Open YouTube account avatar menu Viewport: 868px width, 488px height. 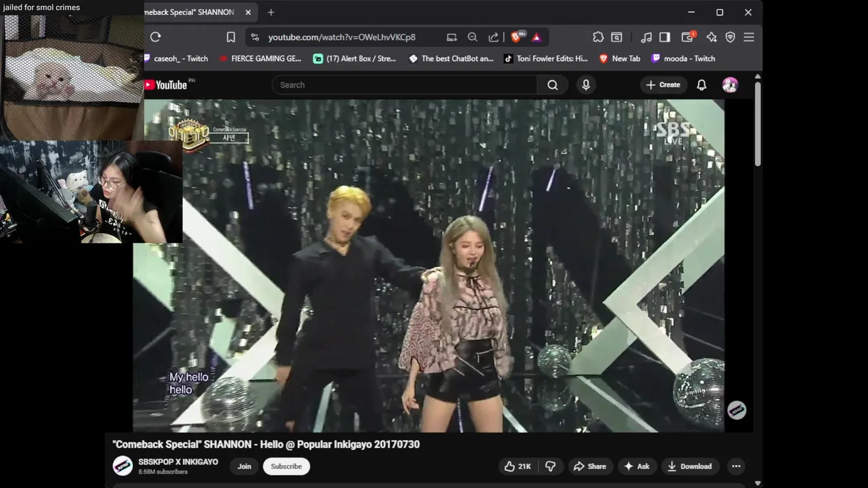click(730, 85)
